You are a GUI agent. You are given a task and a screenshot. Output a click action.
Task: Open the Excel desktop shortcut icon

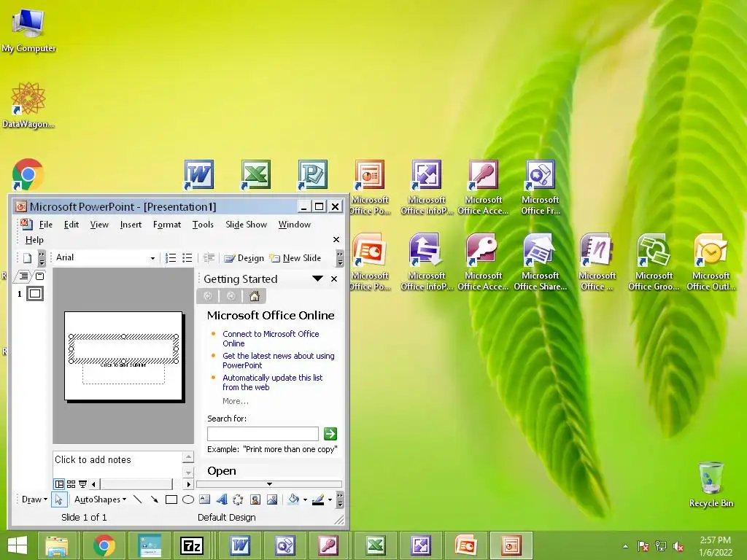pyautogui.click(x=256, y=175)
